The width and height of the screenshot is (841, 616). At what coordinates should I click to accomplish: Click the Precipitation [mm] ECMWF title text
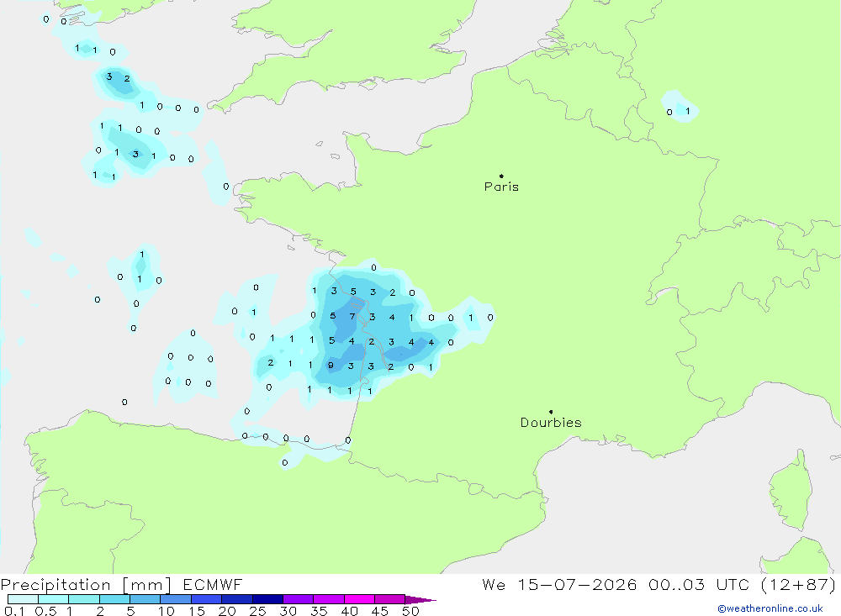[x=121, y=584]
